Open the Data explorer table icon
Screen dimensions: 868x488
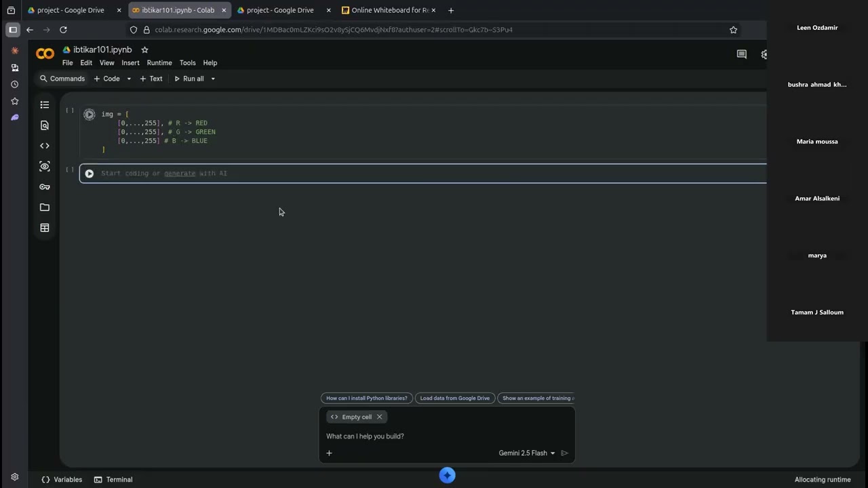[x=45, y=228]
